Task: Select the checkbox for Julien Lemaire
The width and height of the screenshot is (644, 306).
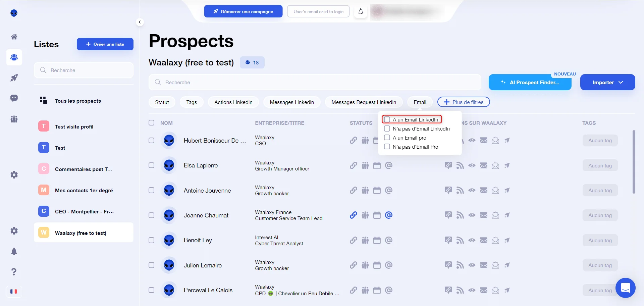Action: pos(152,265)
